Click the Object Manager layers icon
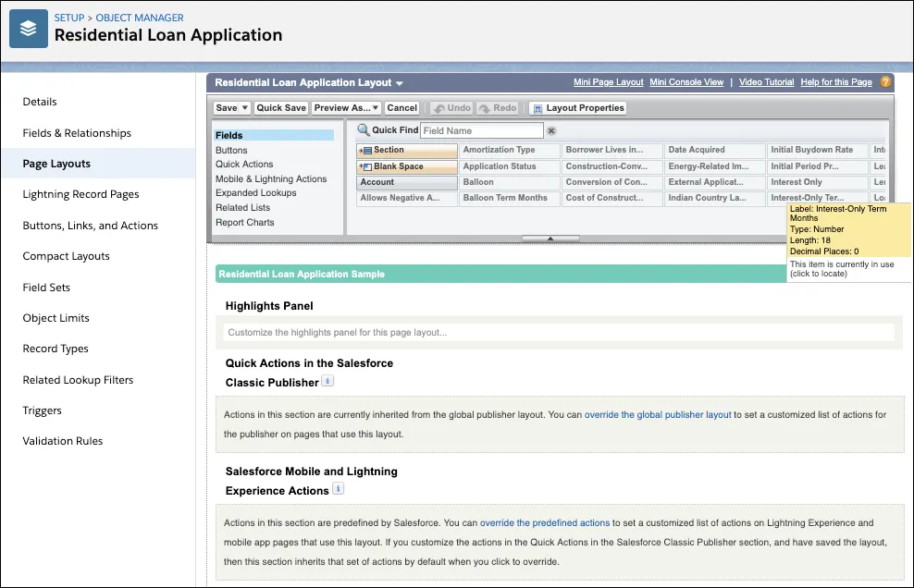 [x=29, y=29]
